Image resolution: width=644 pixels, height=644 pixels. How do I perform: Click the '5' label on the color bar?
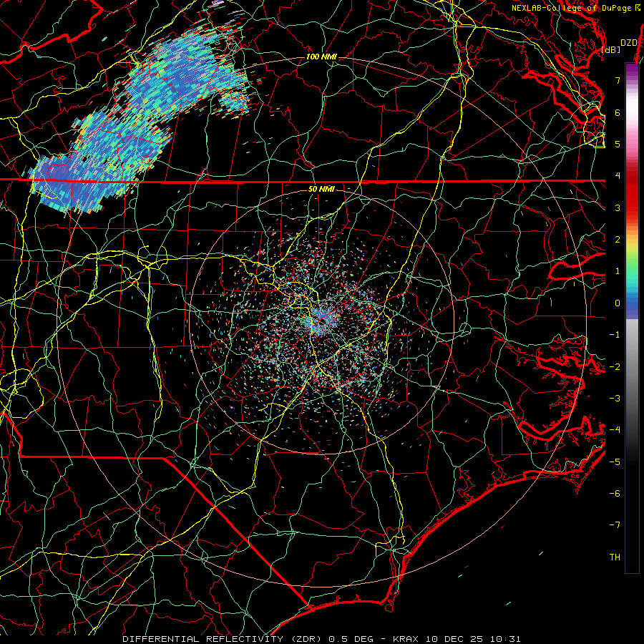[618, 144]
